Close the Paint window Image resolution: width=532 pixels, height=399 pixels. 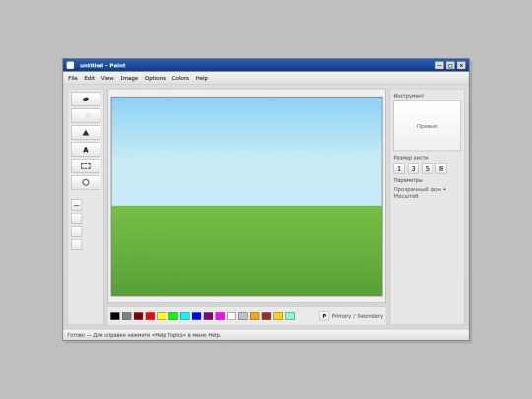pyautogui.click(x=461, y=65)
